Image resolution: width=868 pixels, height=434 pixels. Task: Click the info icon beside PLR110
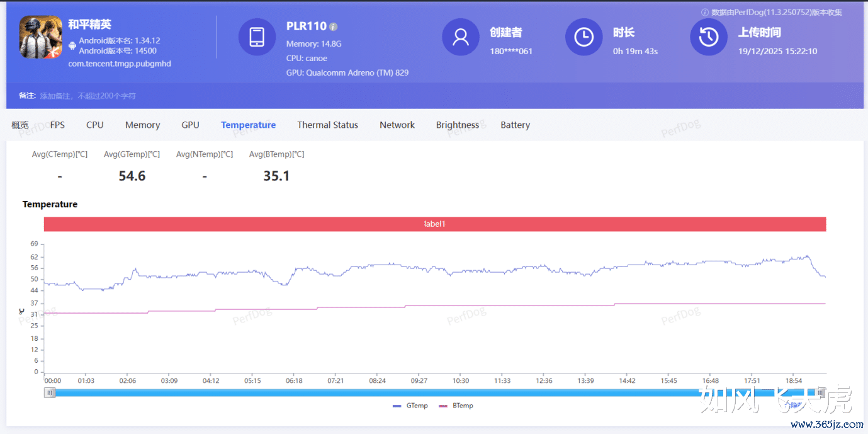coord(334,27)
